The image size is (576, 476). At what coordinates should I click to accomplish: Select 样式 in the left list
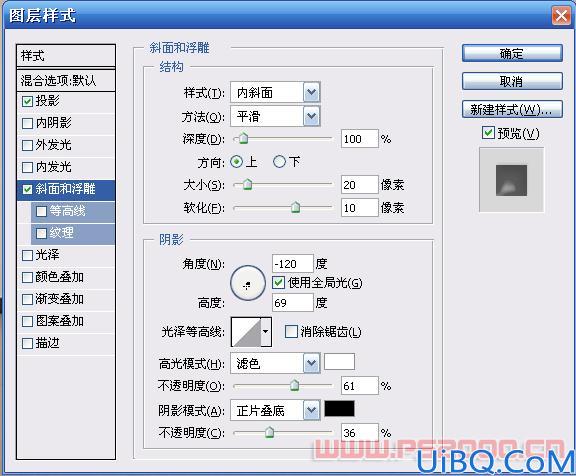(66, 56)
